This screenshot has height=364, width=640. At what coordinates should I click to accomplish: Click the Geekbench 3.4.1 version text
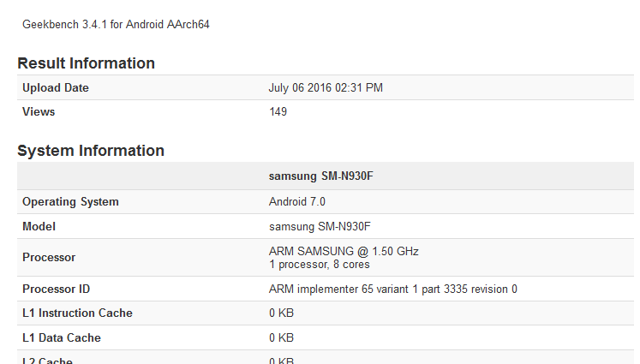(116, 25)
